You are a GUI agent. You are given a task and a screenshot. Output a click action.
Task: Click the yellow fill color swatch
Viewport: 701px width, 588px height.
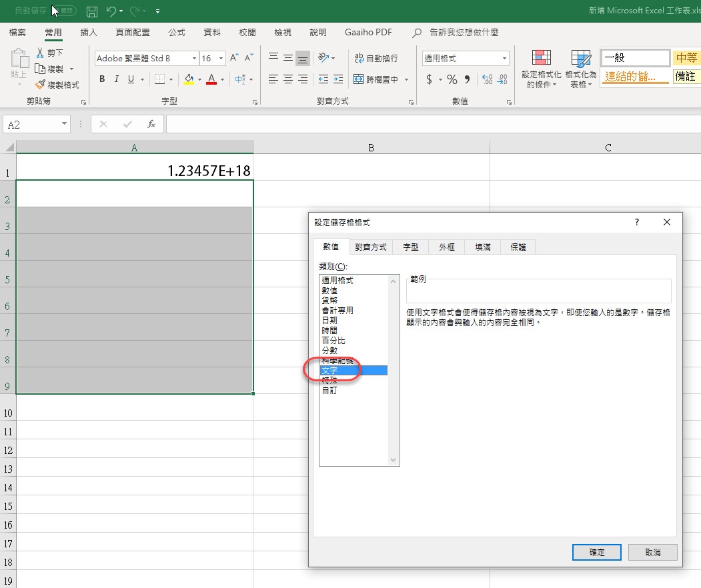(189, 79)
